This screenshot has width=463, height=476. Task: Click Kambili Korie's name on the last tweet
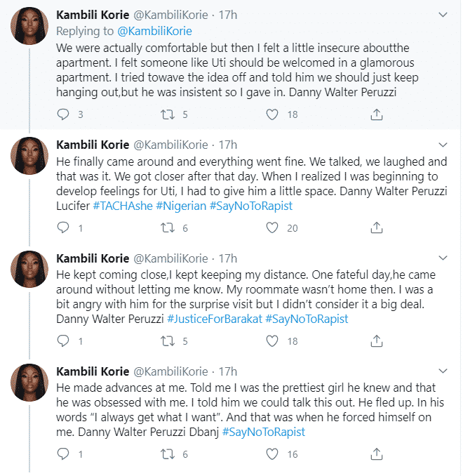pos(92,371)
